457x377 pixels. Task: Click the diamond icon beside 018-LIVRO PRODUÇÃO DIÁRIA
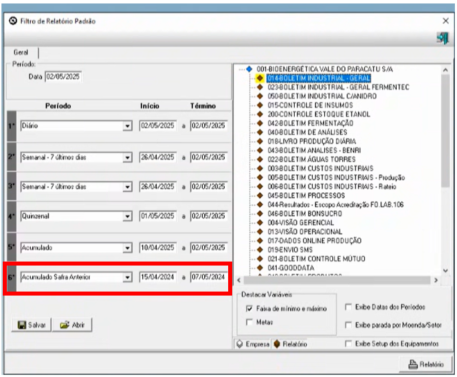[x=260, y=141]
